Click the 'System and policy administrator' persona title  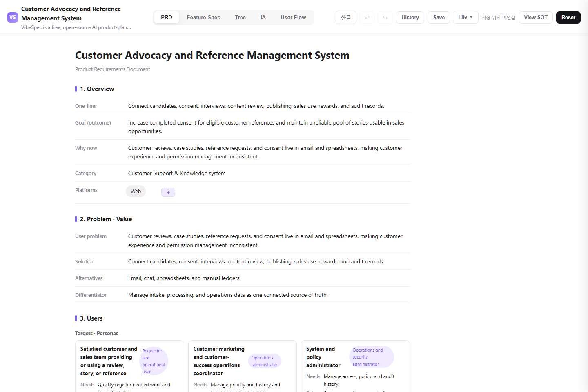323,357
